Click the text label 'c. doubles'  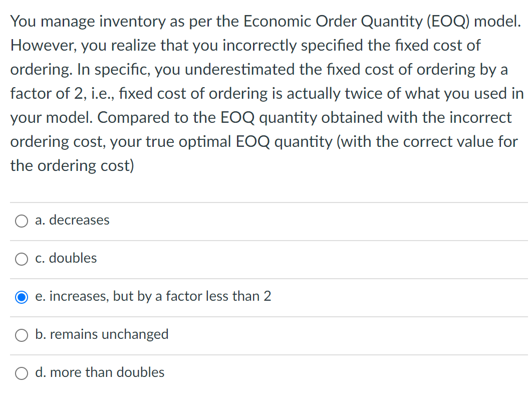[65, 259]
